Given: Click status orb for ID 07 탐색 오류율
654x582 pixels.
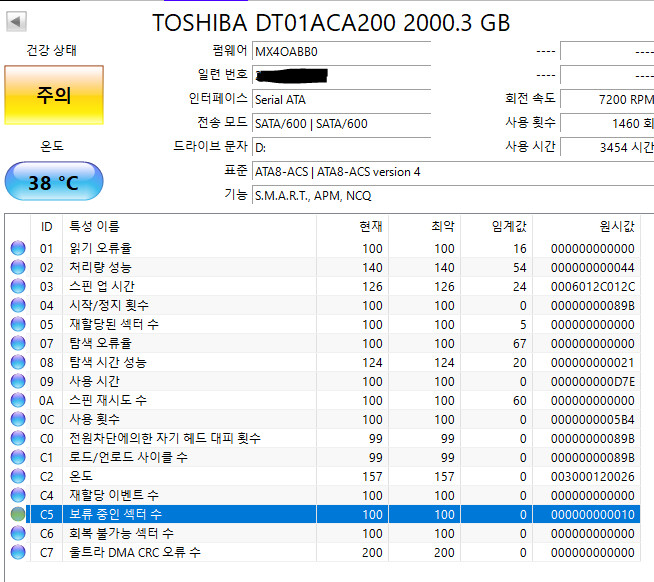Looking at the screenshot, I should pyautogui.click(x=18, y=343).
